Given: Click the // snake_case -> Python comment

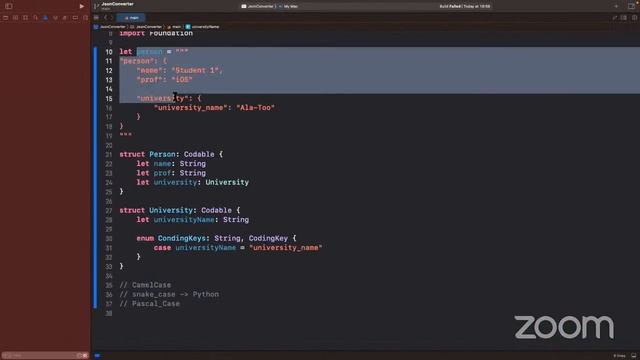Looking at the screenshot, I should tap(169, 294).
